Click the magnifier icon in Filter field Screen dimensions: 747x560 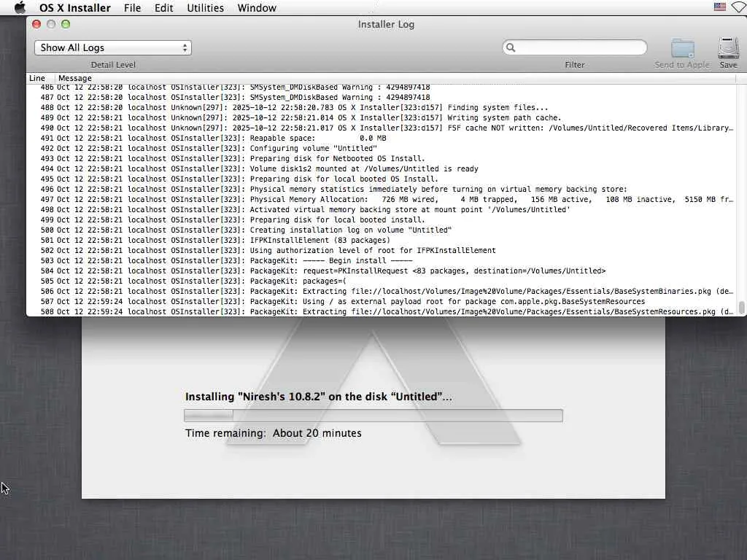511,47
